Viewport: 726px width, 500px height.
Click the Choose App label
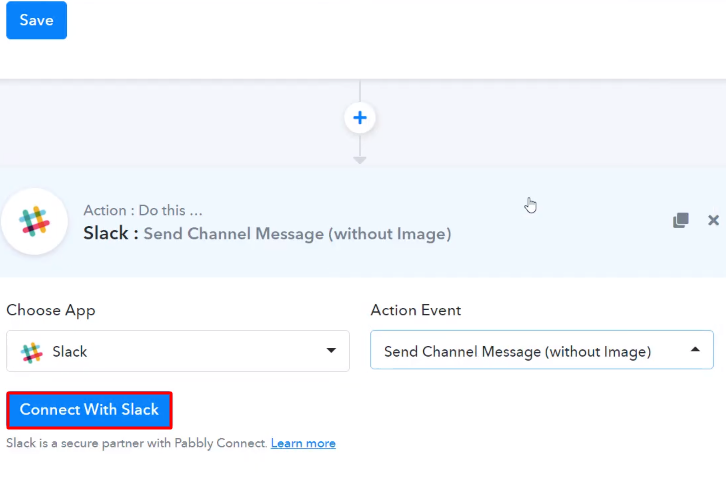pyautogui.click(x=50, y=310)
